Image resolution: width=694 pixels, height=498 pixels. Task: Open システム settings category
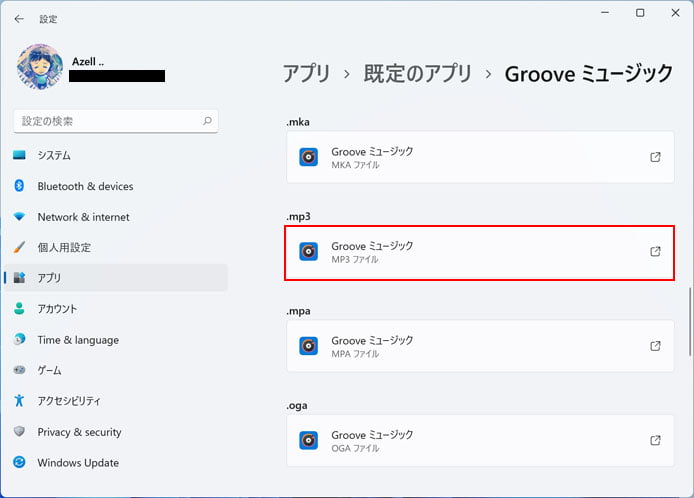(x=116, y=155)
